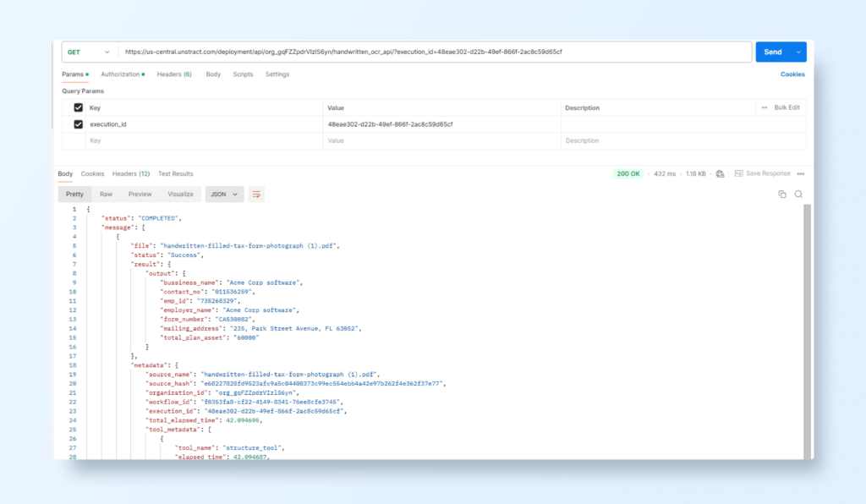
Task: Open the GET method dropdown
Action: click(x=89, y=52)
